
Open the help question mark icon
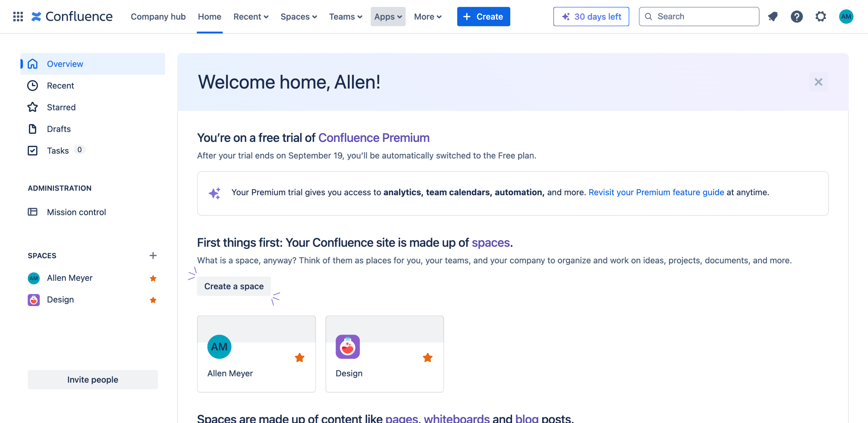(x=796, y=16)
